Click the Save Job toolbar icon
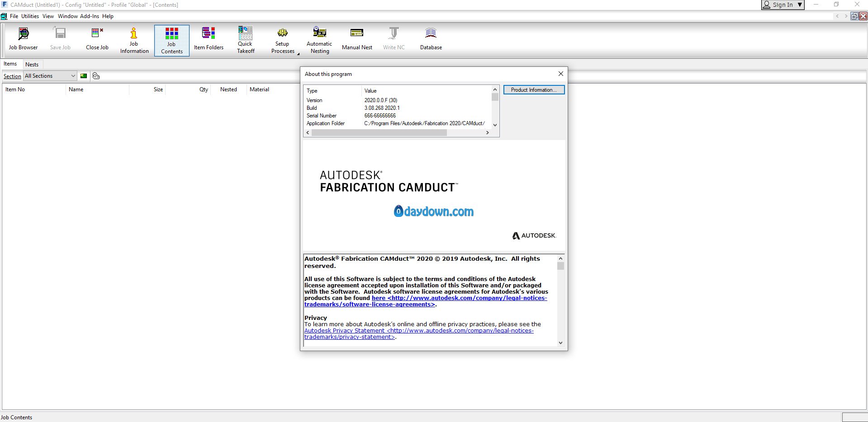 [x=60, y=39]
